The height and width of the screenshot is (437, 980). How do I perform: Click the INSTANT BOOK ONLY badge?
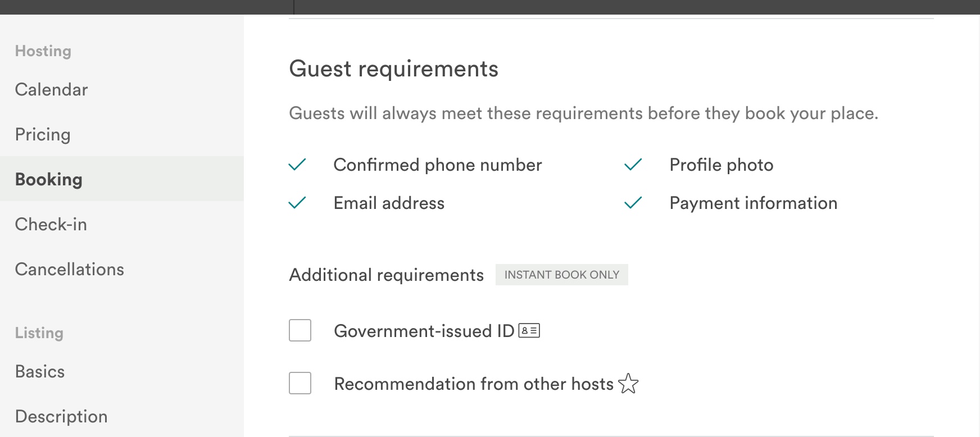click(x=561, y=275)
